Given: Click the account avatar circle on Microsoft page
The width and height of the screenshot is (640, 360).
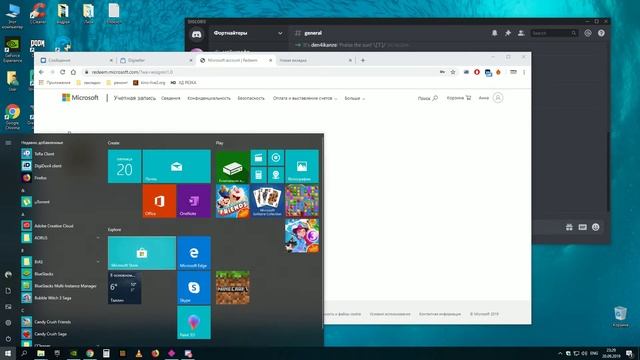Looking at the screenshot, I should 498,98.
